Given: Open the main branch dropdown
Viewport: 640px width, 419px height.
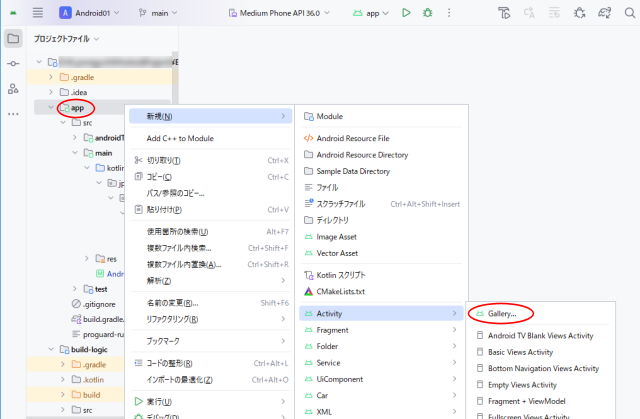Looking at the screenshot, I should coord(159,13).
